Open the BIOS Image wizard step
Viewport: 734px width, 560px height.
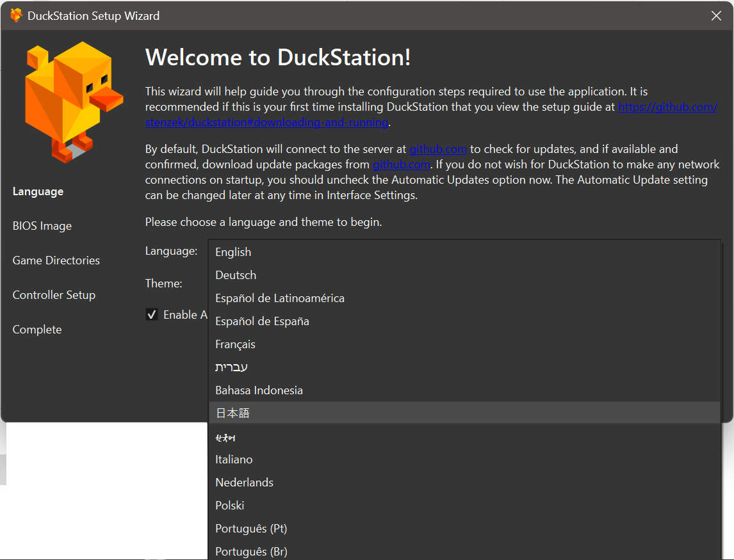(x=42, y=226)
